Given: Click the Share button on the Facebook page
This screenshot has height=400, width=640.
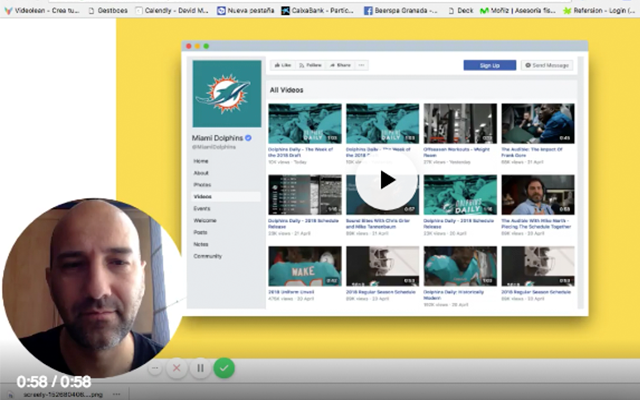Looking at the screenshot, I should (340, 65).
